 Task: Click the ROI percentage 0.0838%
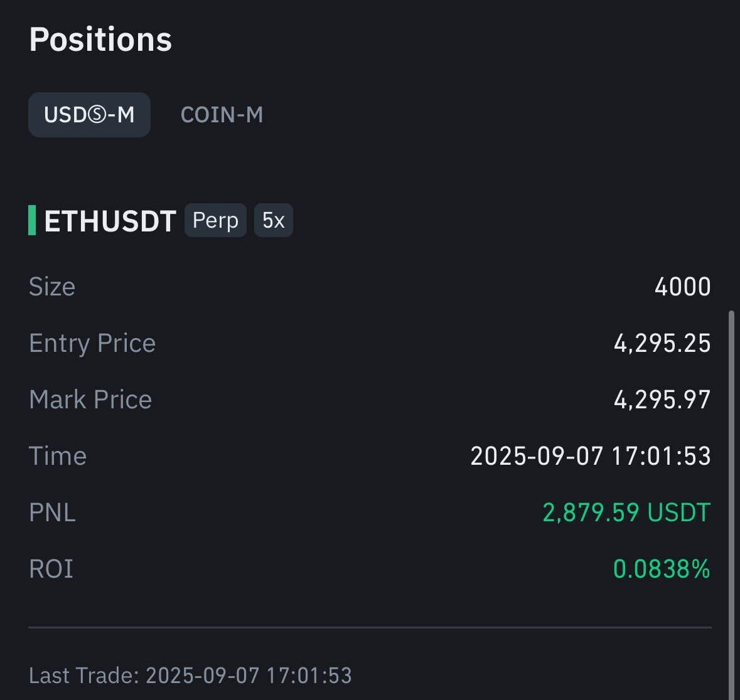click(661, 569)
